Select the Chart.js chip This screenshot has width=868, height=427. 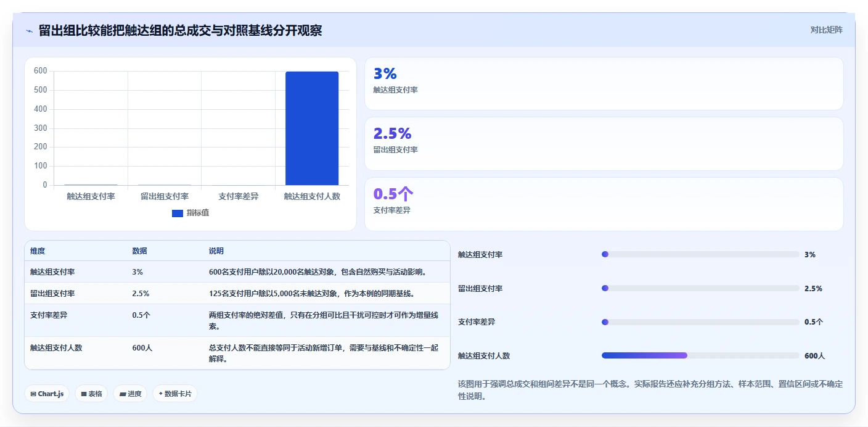pos(47,394)
